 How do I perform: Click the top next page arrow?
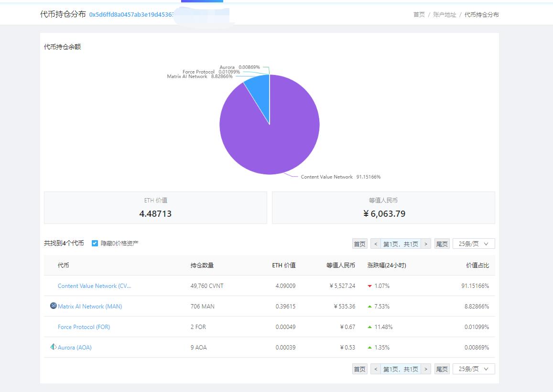click(426, 244)
